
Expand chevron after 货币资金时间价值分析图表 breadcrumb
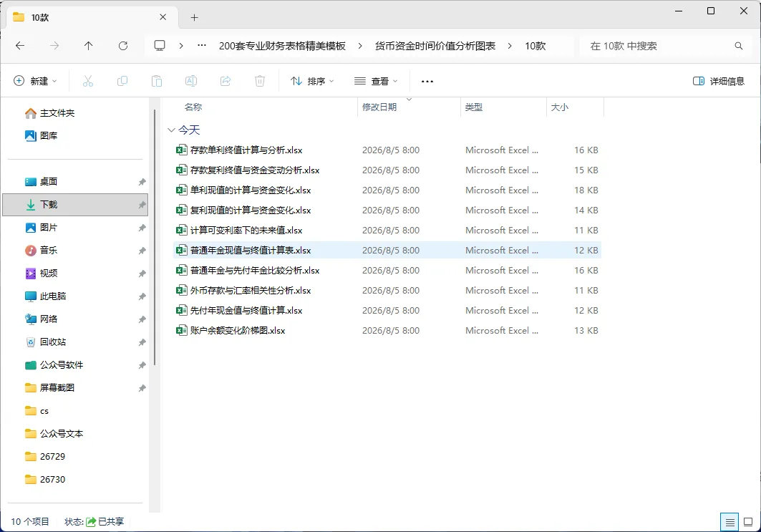(510, 46)
